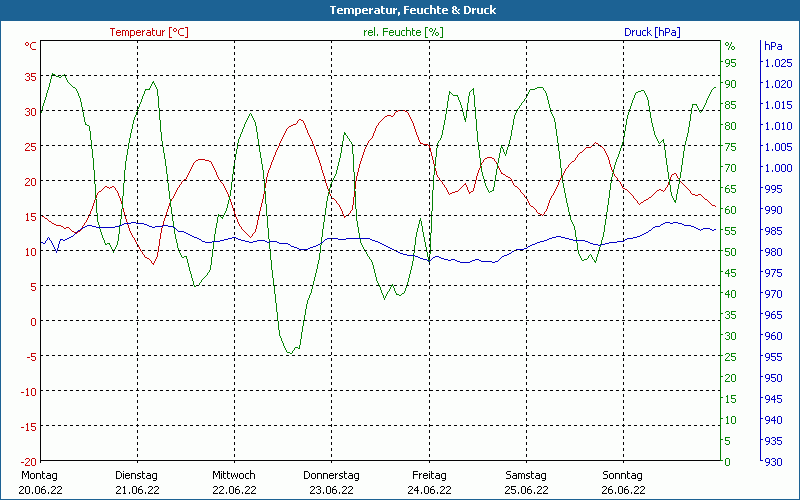Click the red '-20' temperature axis tick
This screenshot has width=800, height=500.
click(x=29, y=462)
